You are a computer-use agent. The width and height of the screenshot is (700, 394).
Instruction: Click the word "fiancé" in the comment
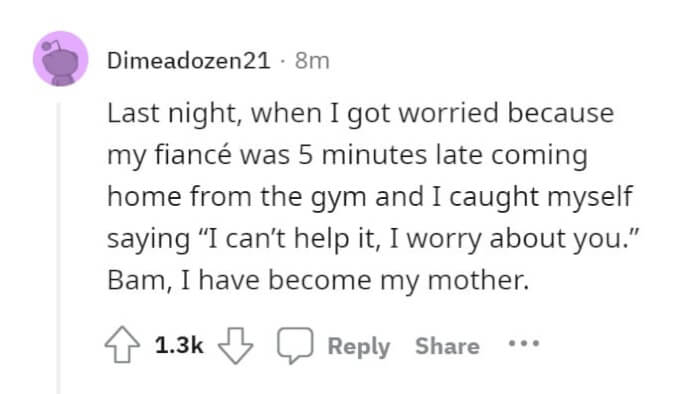tap(194, 155)
